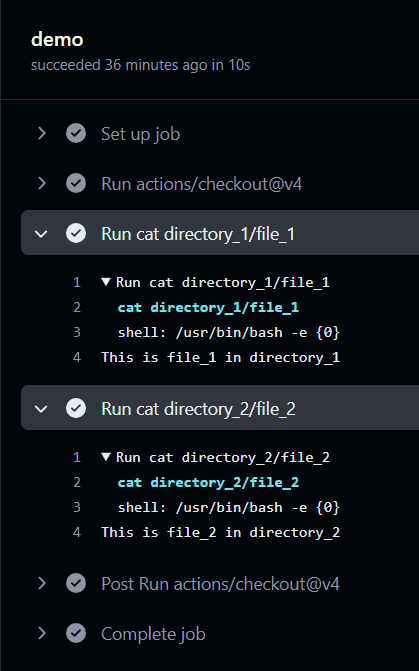
Task: Expand the Set up job step
Action: pyautogui.click(x=42, y=134)
